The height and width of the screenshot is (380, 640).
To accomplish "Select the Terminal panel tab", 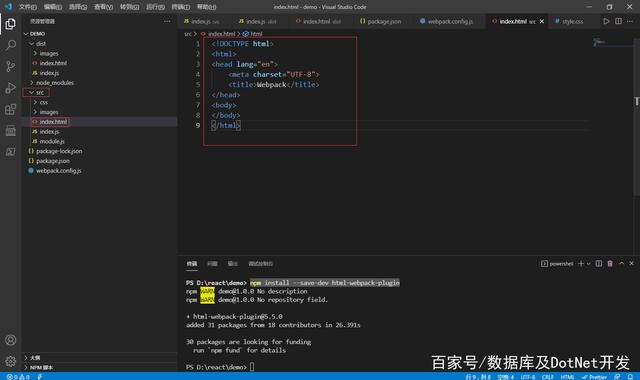I will (x=192, y=264).
